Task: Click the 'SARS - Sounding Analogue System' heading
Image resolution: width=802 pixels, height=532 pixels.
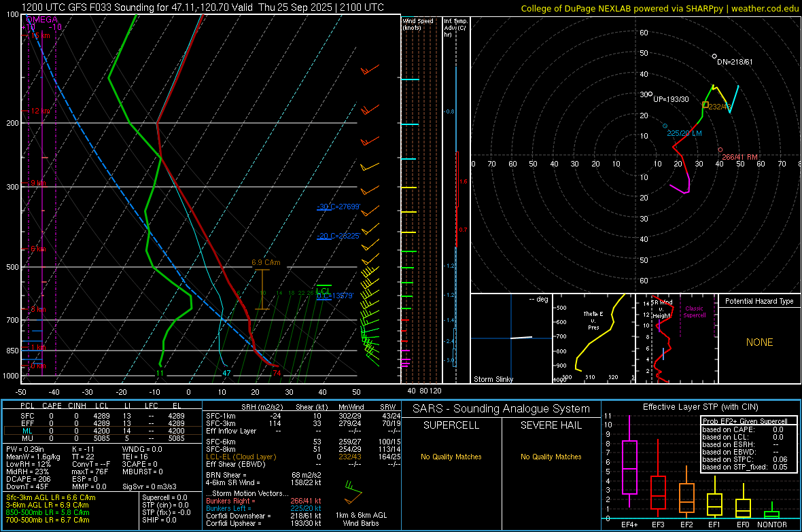Action: 502,409
